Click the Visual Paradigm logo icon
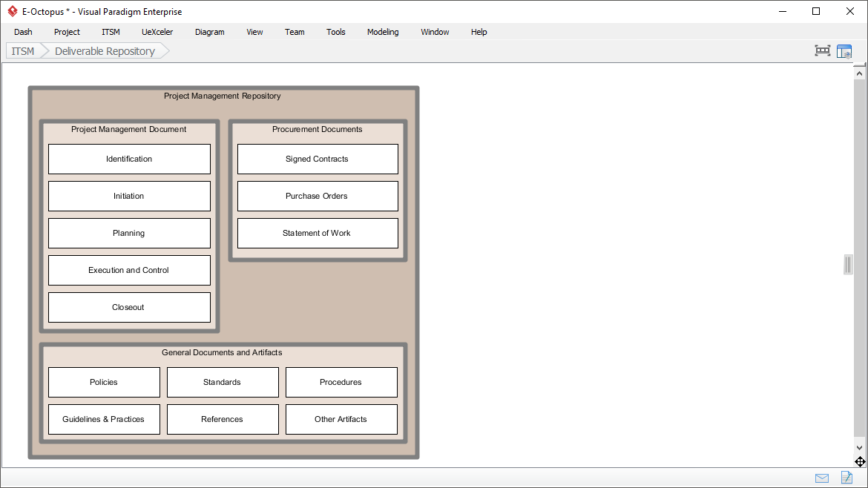The image size is (868, 488). 12,11
